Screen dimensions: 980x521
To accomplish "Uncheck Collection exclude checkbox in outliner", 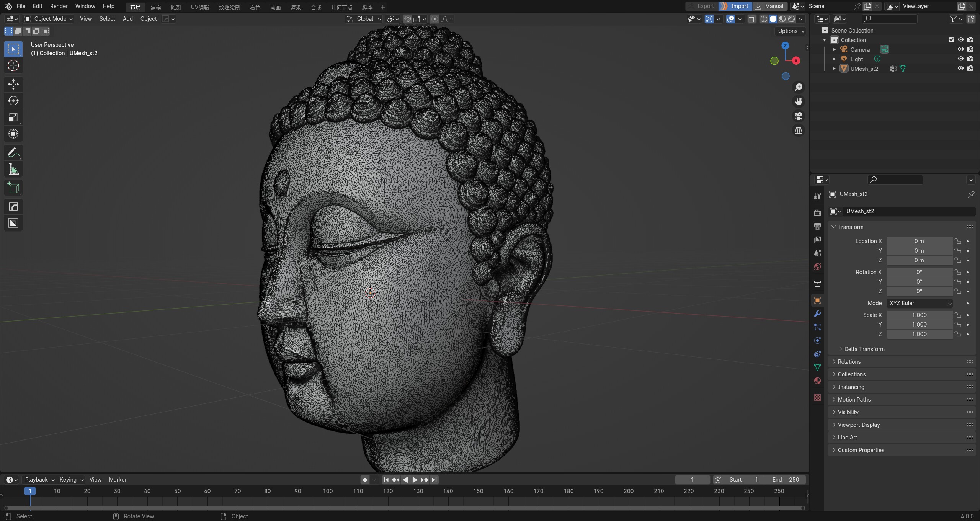I will 951,40.
